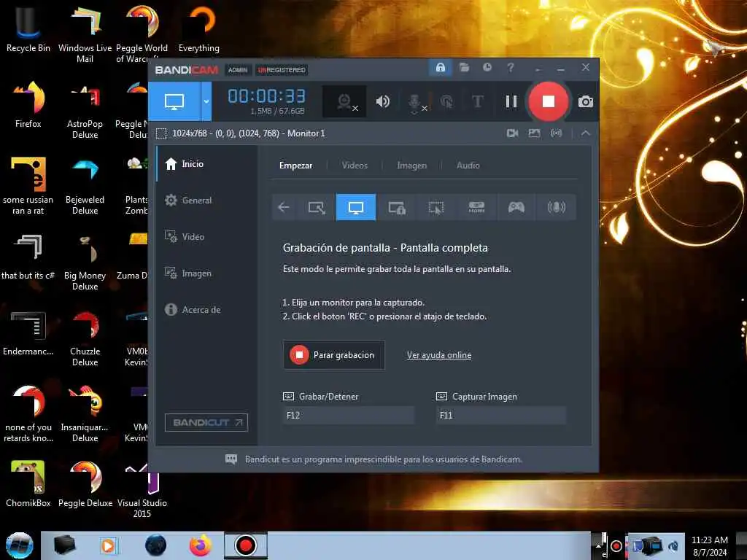Image resolution: width=747 pixels, height=560 pixels.
Task: Click the media player taskbar icon
Action: point(108,545)
